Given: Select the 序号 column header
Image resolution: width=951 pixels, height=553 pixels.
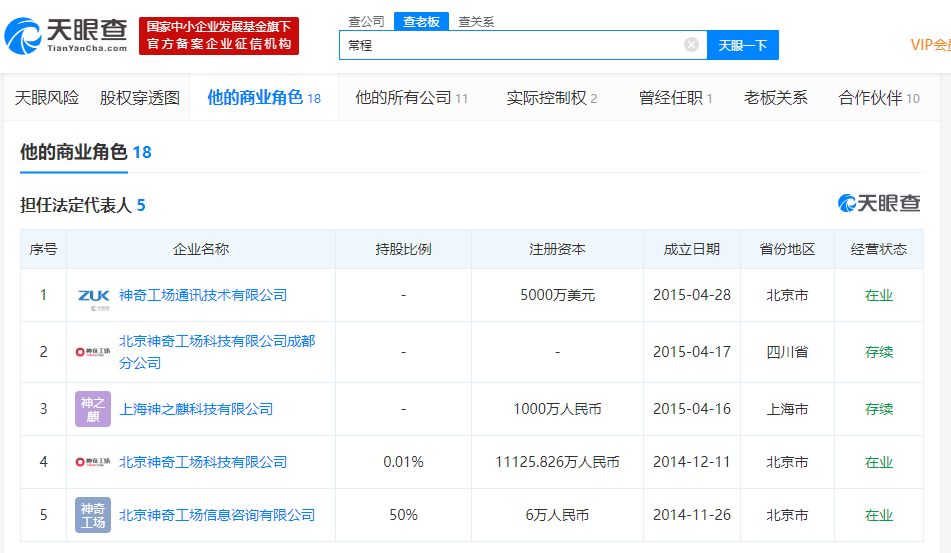Looking at the screenshot, I should click(x=43, y=249).
